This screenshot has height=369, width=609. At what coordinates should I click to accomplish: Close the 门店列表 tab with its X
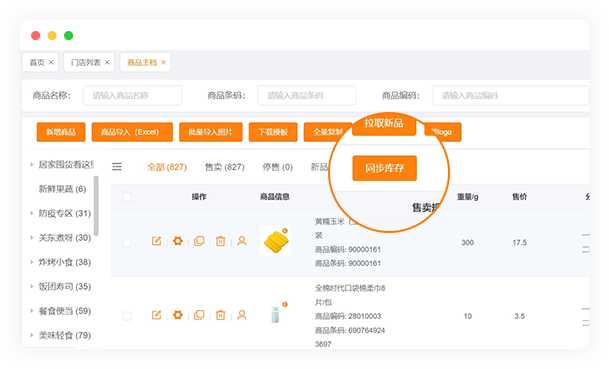[x=107, y=63]
